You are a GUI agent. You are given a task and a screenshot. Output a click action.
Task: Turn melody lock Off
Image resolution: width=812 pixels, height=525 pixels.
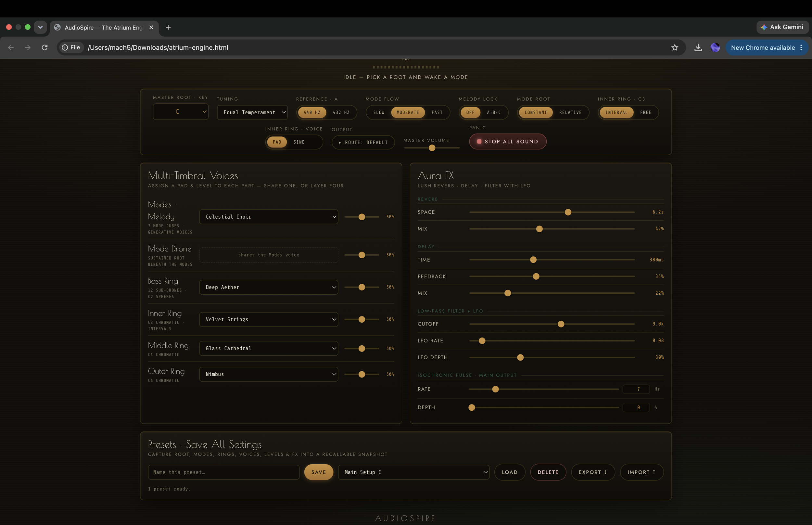(x=470, y=112)
